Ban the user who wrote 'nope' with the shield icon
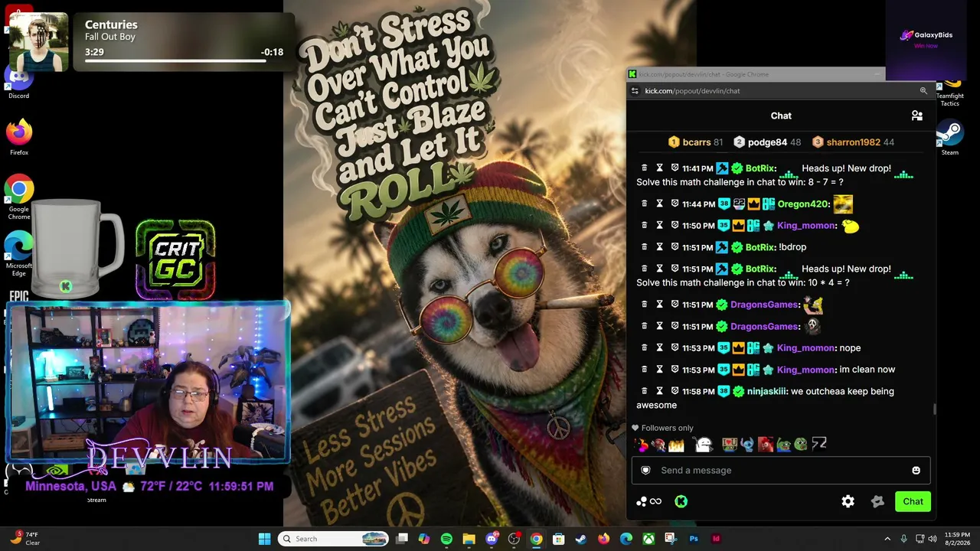 [675, 348]
